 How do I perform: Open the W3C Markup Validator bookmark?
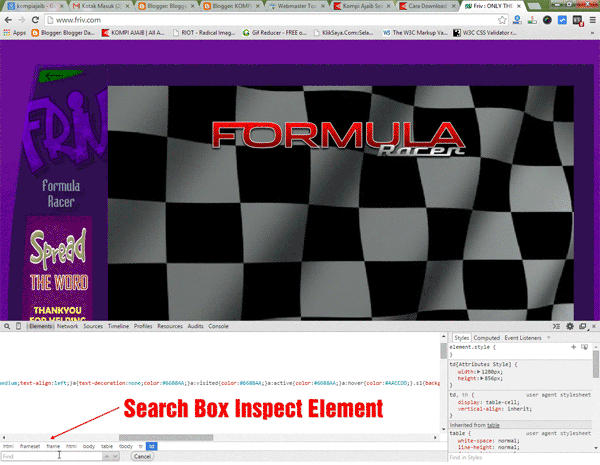pos(415,33)
